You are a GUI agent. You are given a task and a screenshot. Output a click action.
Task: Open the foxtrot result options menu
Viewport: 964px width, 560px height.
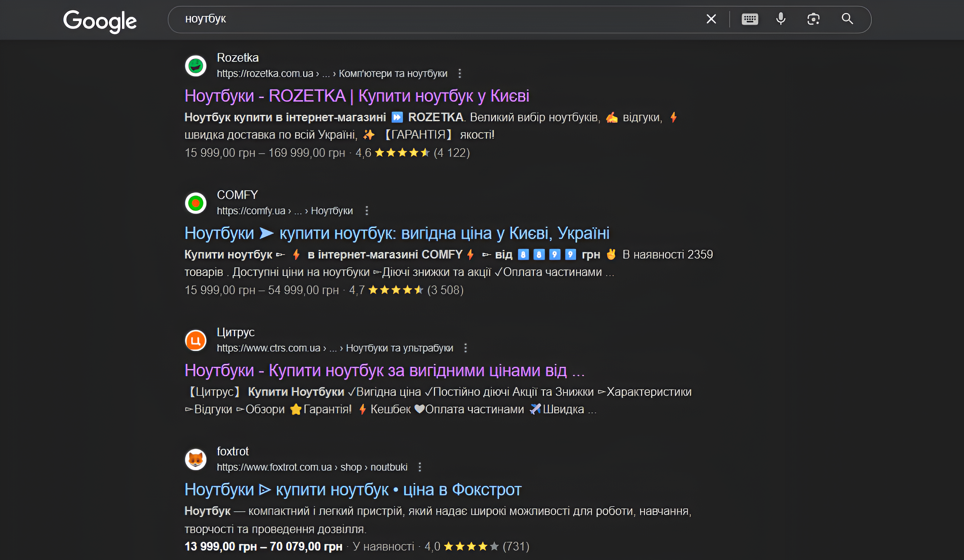click(420, 467)
